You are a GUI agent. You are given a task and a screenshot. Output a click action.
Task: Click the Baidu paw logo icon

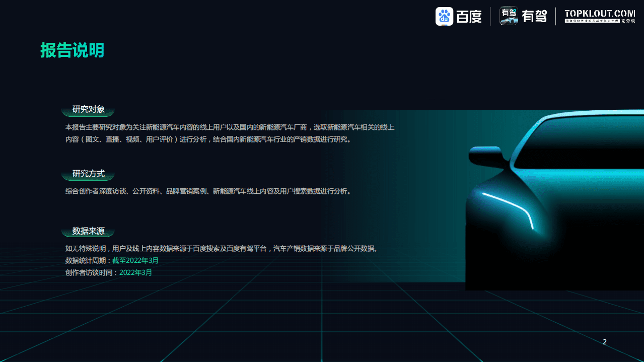[446, 16]
